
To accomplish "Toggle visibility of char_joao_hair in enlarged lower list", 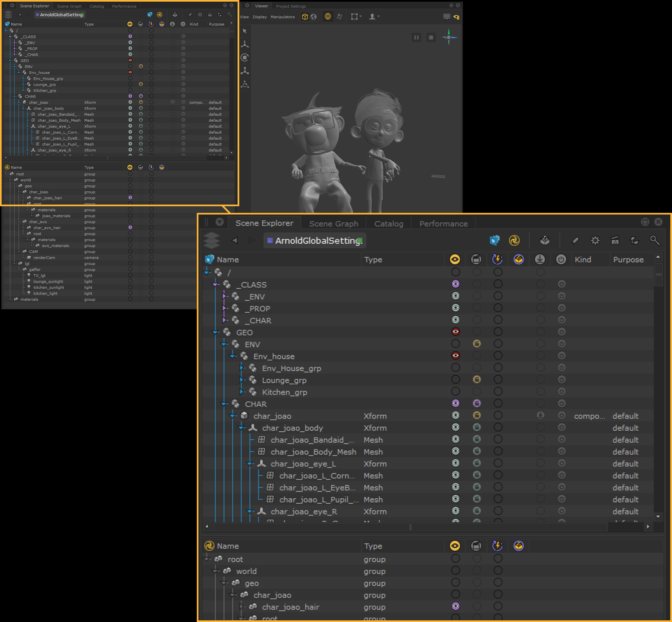I will [x=455, y=606].
